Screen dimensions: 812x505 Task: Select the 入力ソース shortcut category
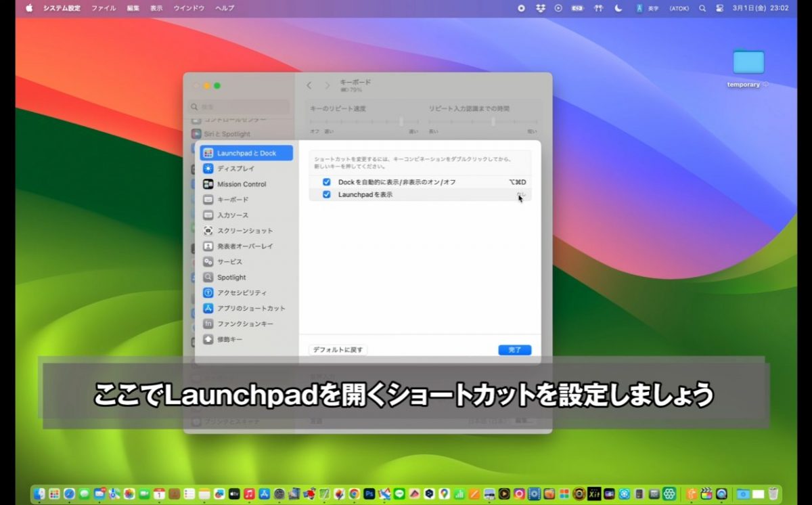click(246, 215)
